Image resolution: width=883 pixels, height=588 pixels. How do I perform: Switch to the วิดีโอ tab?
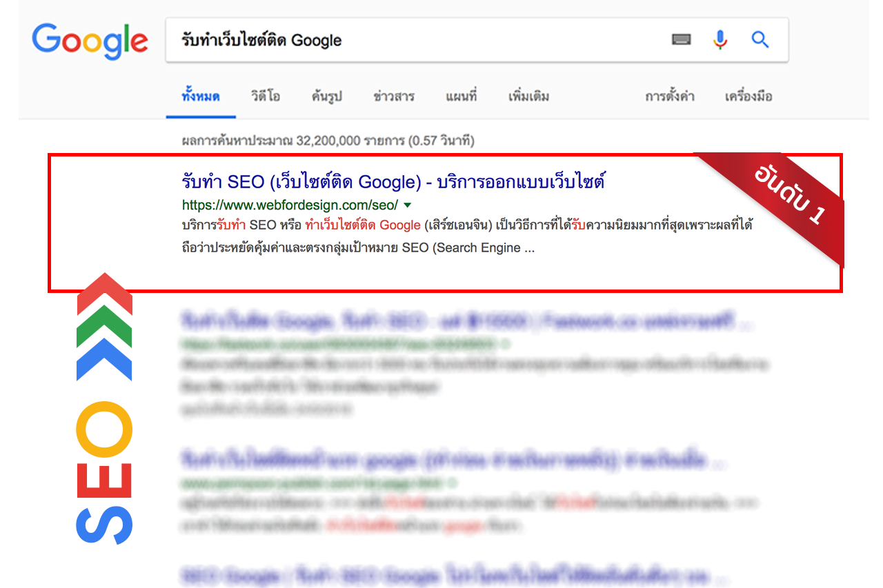tap(266, 97)
